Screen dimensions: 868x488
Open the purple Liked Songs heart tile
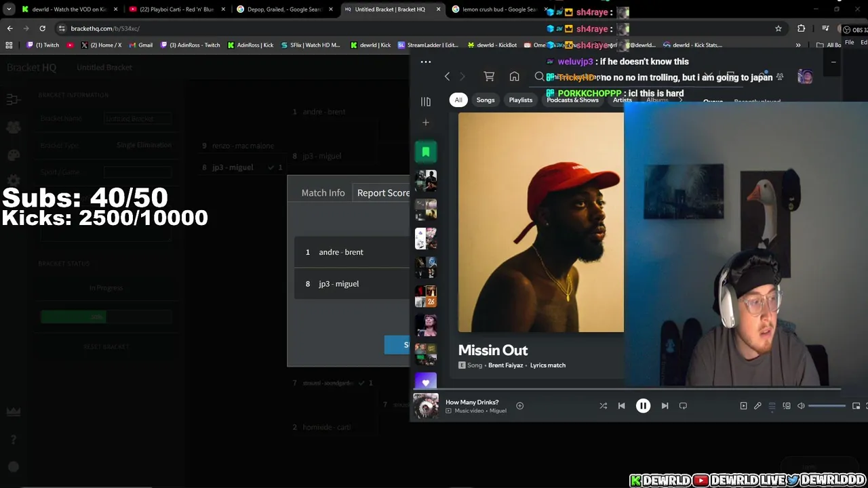click(426, 383)
